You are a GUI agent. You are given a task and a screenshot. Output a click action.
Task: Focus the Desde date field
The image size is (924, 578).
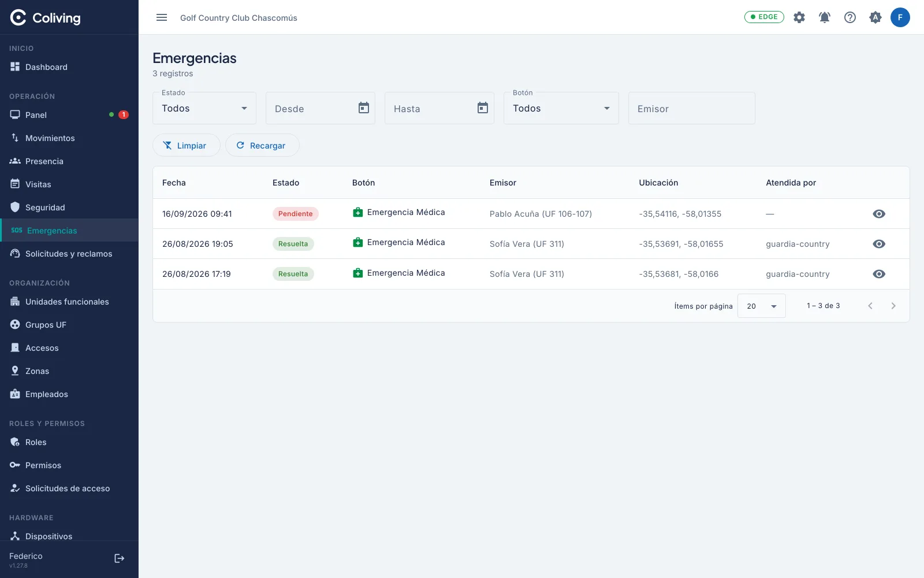pos(321,108)
